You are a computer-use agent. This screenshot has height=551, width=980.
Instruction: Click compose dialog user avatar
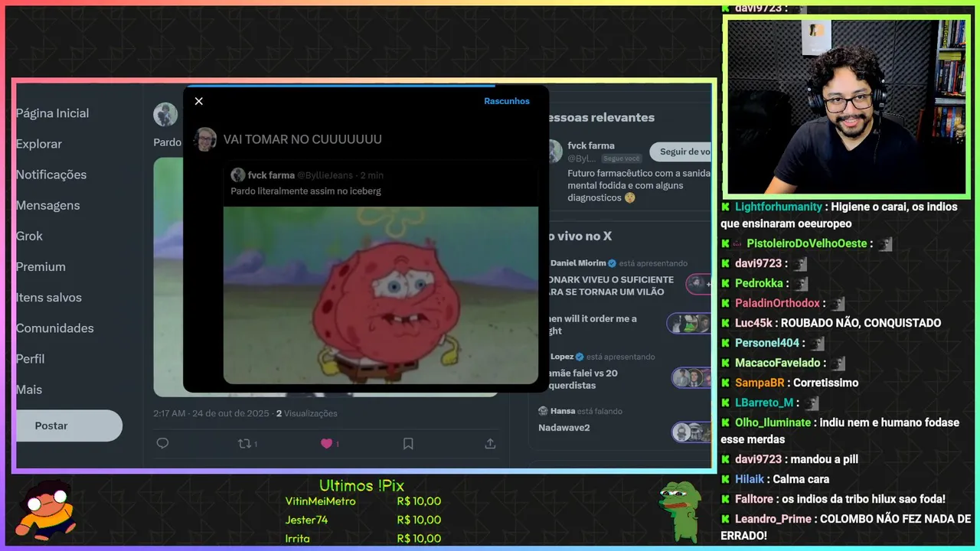(x=205, y=139)
